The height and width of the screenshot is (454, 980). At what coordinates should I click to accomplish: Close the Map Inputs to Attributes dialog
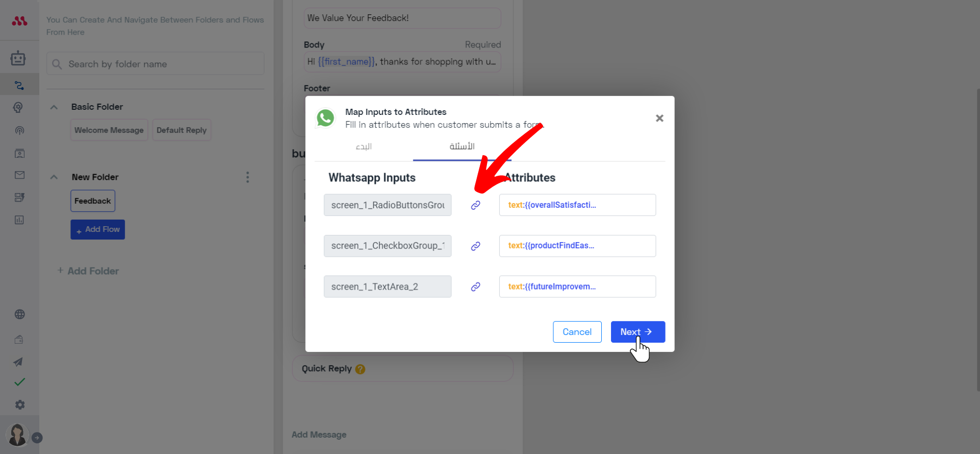659,118
